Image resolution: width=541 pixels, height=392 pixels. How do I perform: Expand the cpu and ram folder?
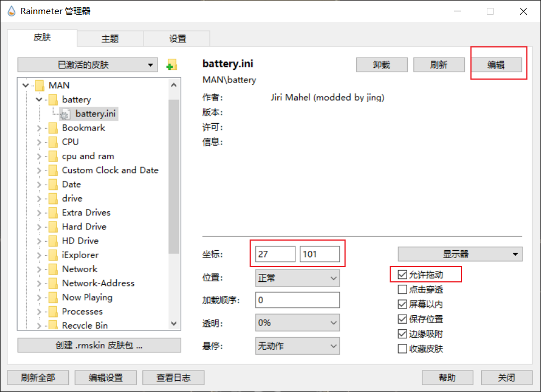(x=39, y=156)
